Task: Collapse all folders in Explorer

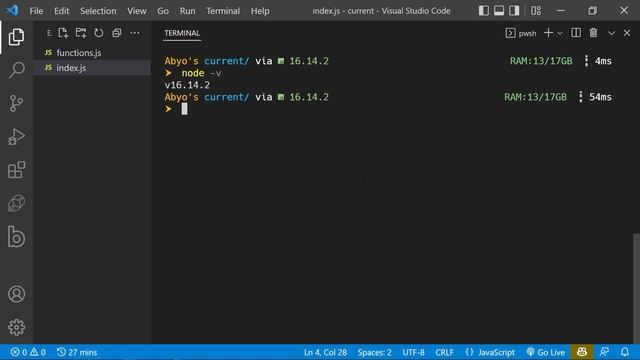Action: (117, 33)
